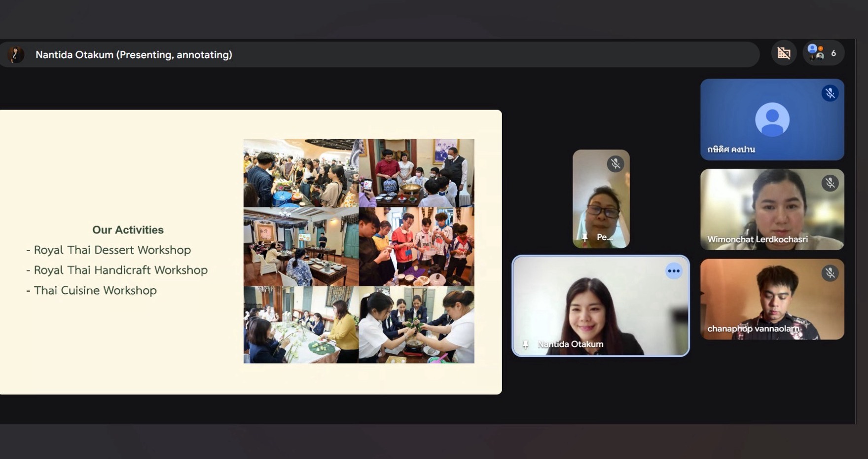Click the top-left photo in slide collage
This screenshot has height=459, width=868.
[x=301, y=173]
